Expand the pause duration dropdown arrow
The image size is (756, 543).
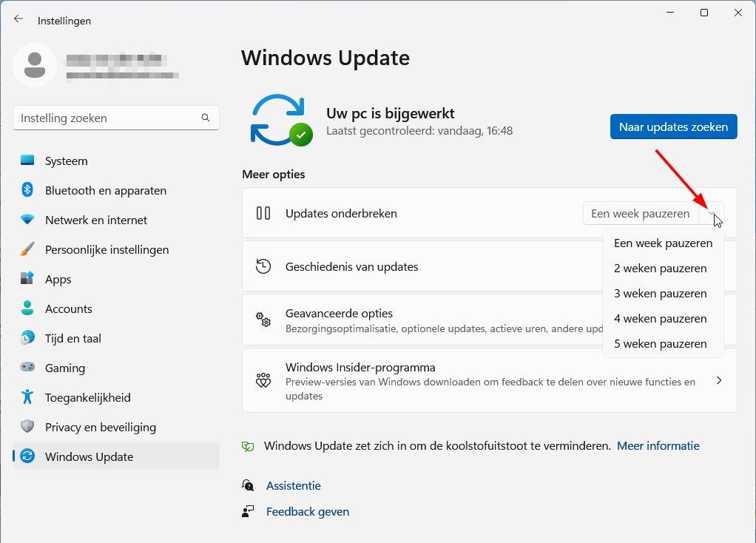coord(712,214)
